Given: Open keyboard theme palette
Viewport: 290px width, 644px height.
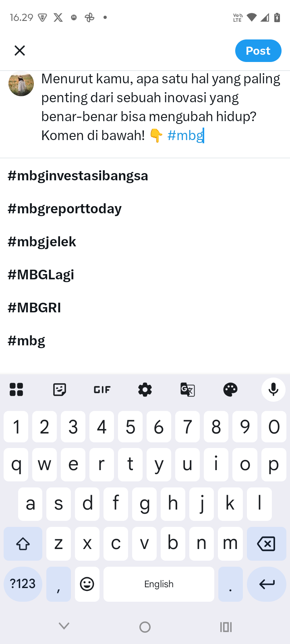Looking at the screenshot, I should click(230, 390).
